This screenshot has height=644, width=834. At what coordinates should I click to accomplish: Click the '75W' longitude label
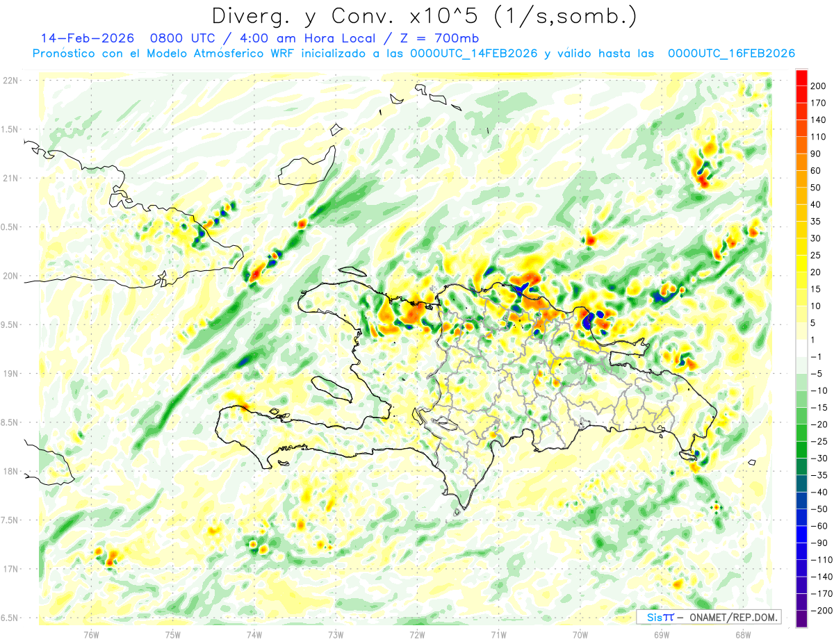pos(172,635)
